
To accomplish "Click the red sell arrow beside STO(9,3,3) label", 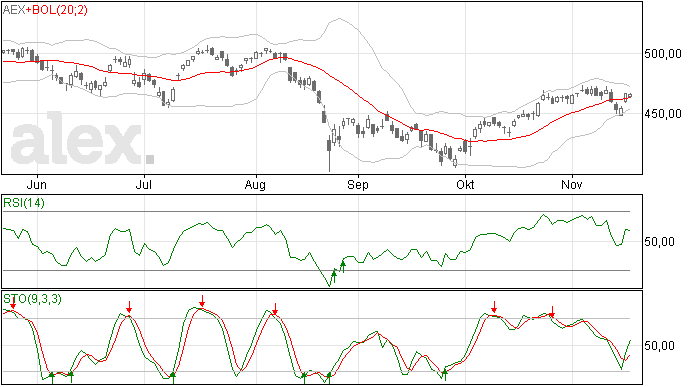I will pyautogui.click(x=13, y=302).
